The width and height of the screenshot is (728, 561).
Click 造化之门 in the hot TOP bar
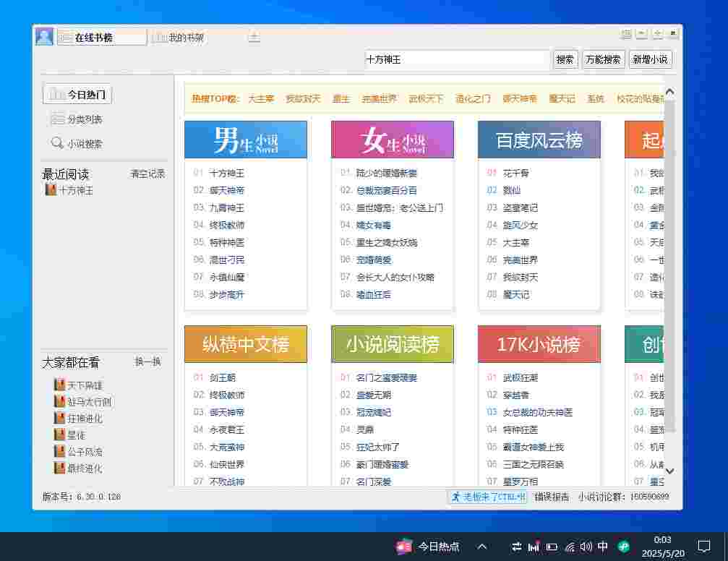[x=473, y=98]
